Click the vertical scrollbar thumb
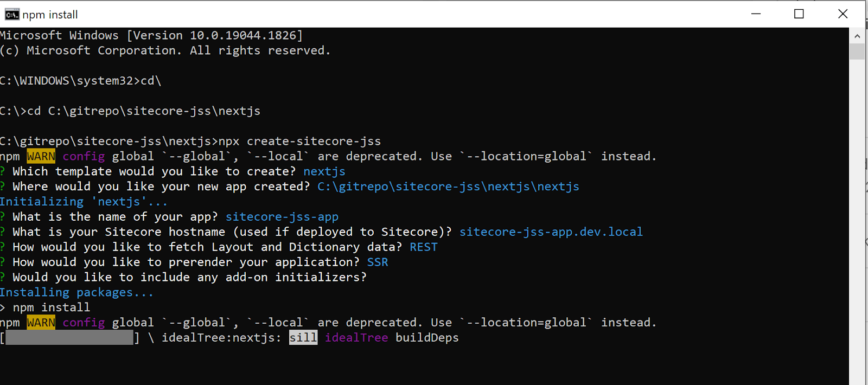868x385 pixels. click(x=857, y=52)
